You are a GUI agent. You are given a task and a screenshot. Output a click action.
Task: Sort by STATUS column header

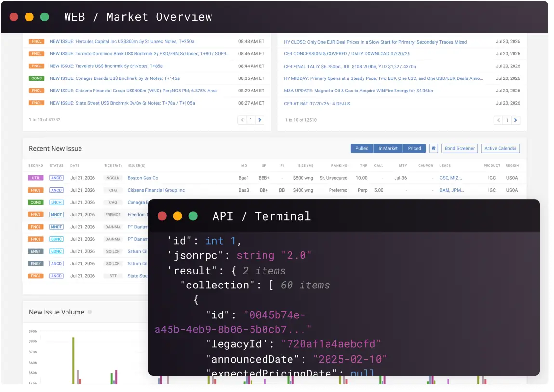pos(57,167)
